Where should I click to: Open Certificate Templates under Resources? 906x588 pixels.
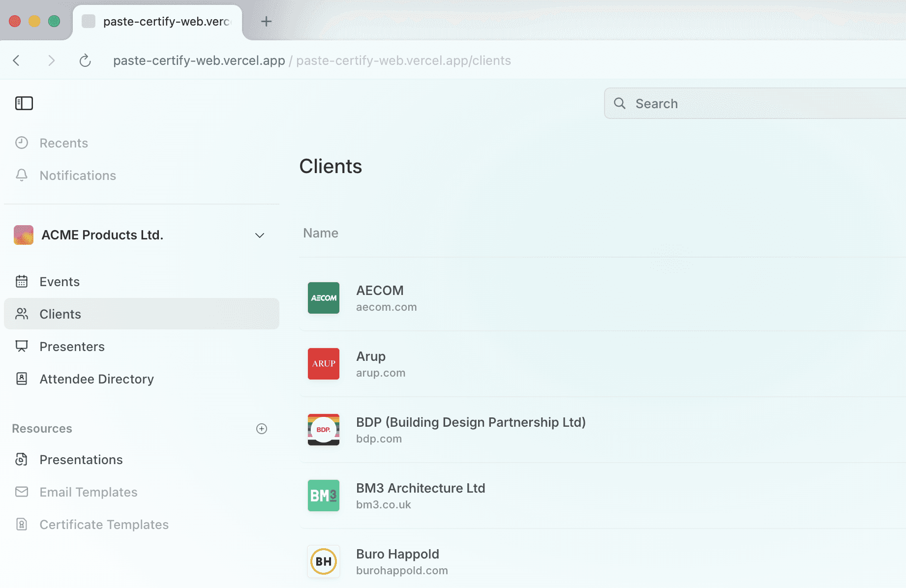click(x=142, y=525)
